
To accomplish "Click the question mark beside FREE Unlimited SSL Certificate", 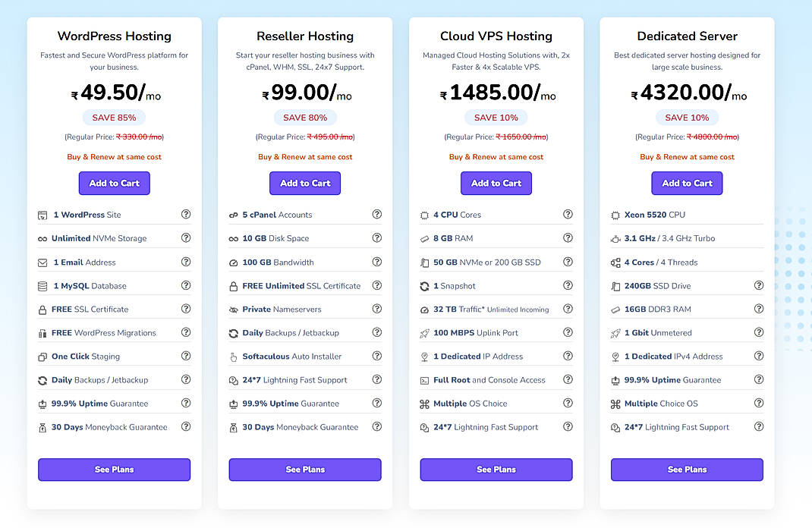I will pos(377,285).
